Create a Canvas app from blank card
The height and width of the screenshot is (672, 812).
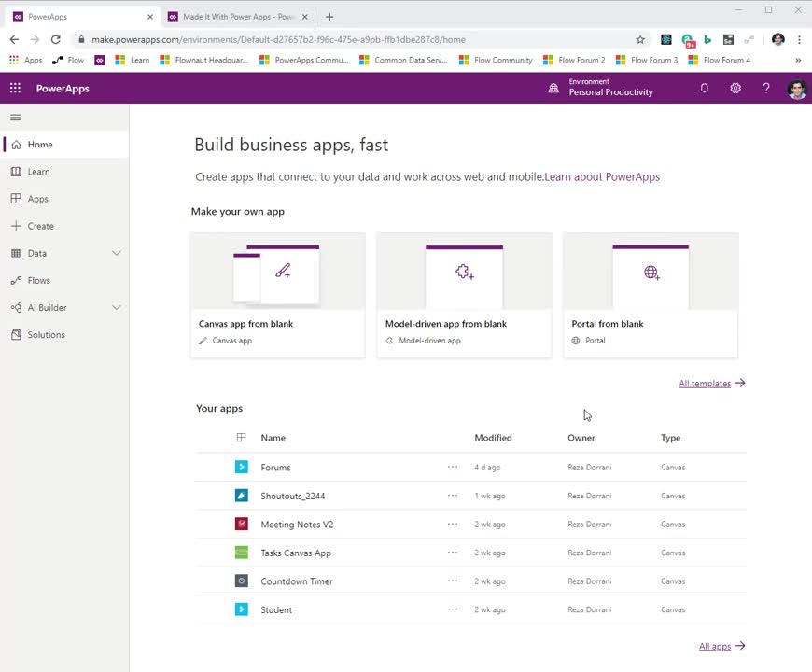(277, 295)
